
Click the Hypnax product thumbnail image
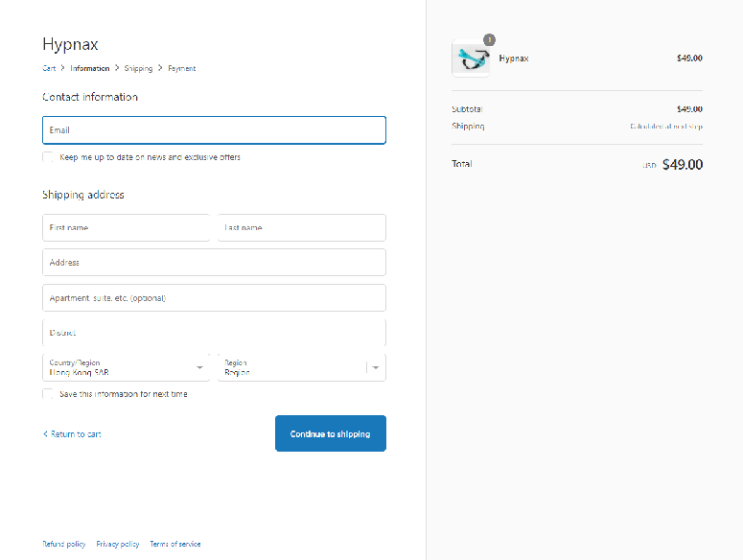(471, 58)
